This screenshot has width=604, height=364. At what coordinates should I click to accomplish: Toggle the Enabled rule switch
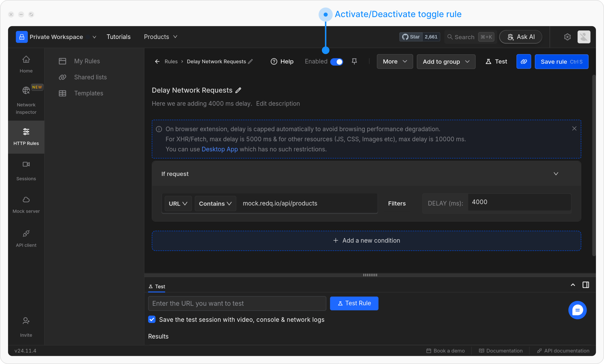tap(336, 62)
